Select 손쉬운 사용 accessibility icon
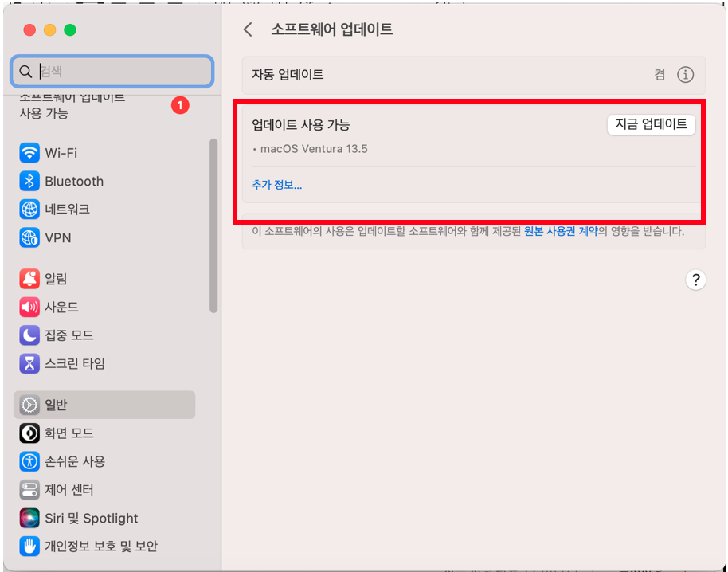Viewport: 728px width, 572px height. coord(29,461)
